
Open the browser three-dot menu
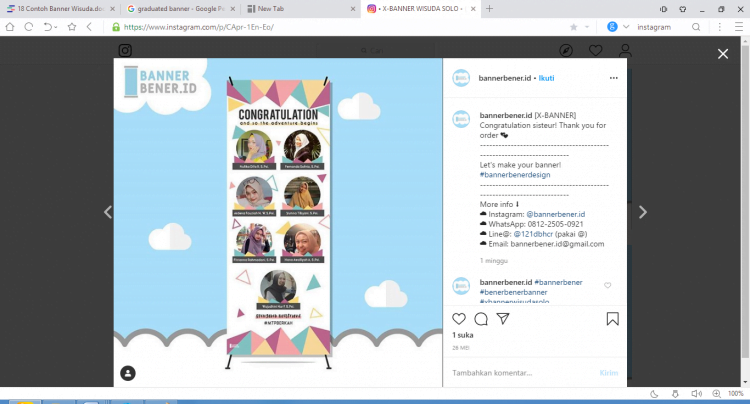[720, 27]
